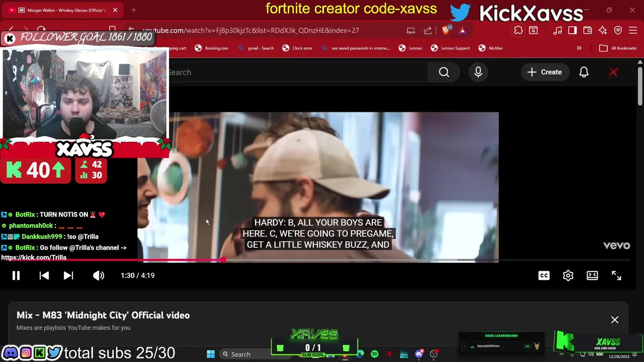Image resolution: width=644 pixels, height=362 pixels.
Task: Open Netflix from the taskbar
Action: click(389, 354)
